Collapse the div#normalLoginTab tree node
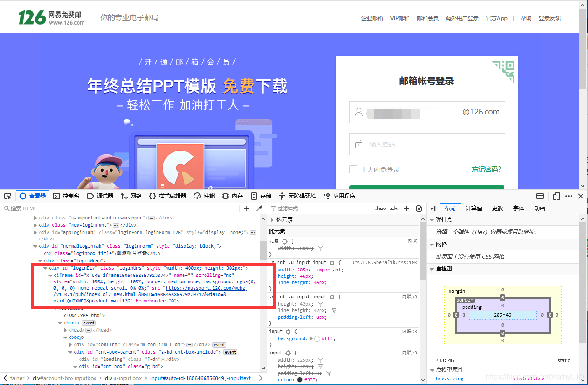 [35, 245]
